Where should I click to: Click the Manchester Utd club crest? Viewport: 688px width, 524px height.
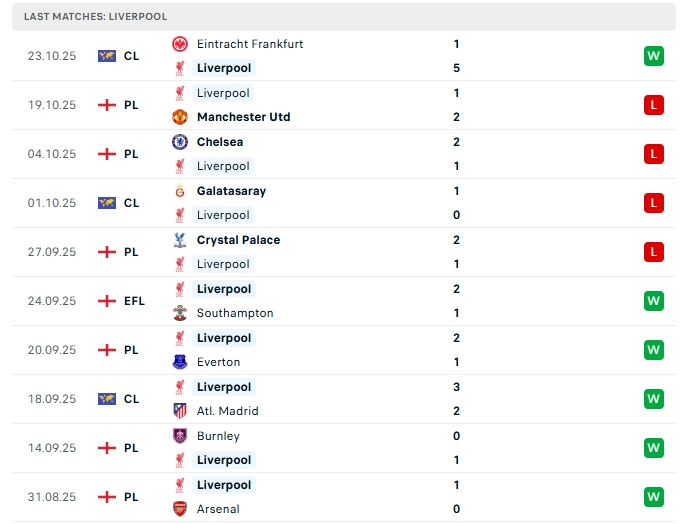coord(180,117)
